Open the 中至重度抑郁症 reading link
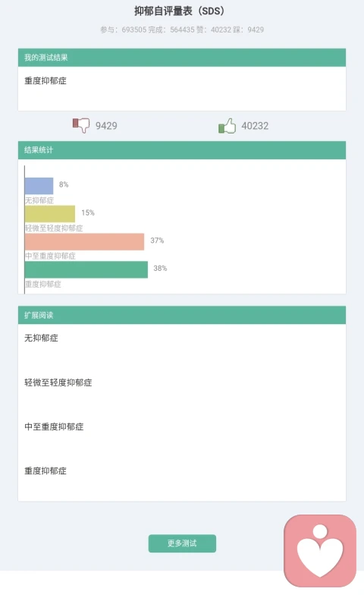The height and width of the screenshot is (595, 364). [54, 427]
